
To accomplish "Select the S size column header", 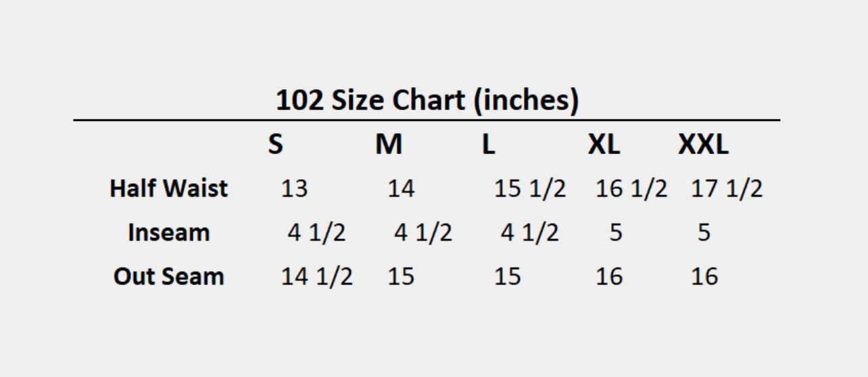I will 275,145.
